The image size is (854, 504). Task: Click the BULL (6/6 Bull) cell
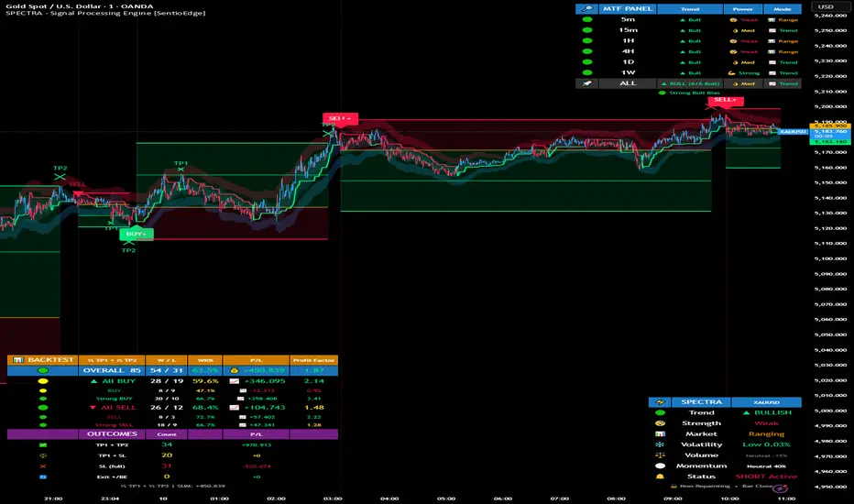tap(690, 83)
